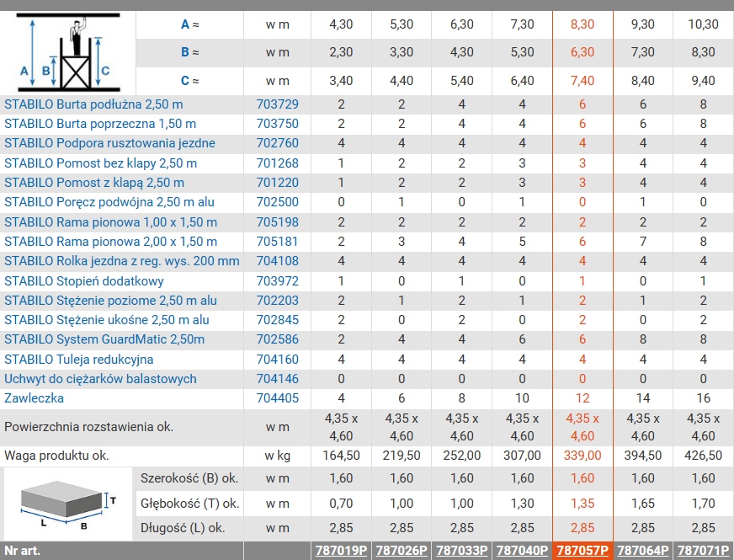734x560 pixels.
Task: Open the STABILO Tuleja redukcyjna link
Action: (78, 359)
